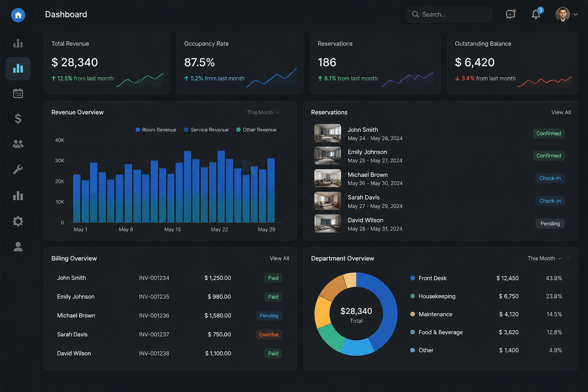The height and width of the screenshot is (392, 588).
Task: Expand the chevron beside the user avatar
Action: (x=575, y=15)
